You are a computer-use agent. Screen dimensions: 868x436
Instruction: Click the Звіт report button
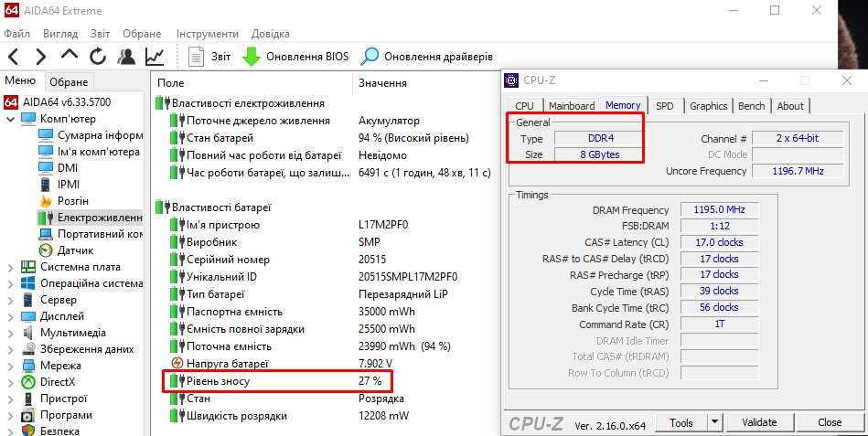pos(209,57)
